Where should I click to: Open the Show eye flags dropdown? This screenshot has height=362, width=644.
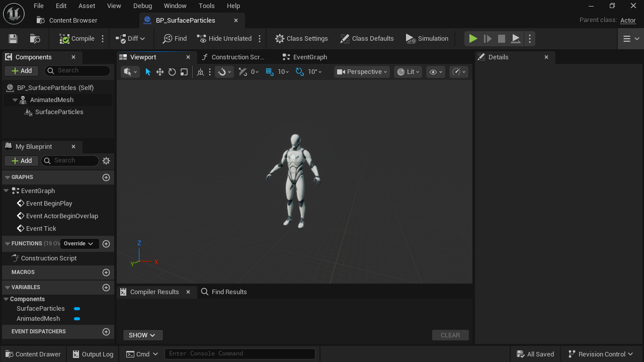tap(436, 72)
